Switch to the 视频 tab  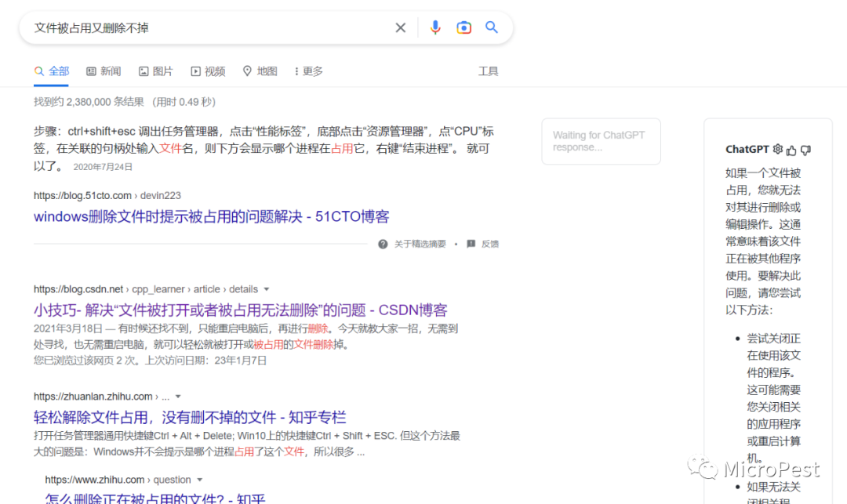[208, 71]
